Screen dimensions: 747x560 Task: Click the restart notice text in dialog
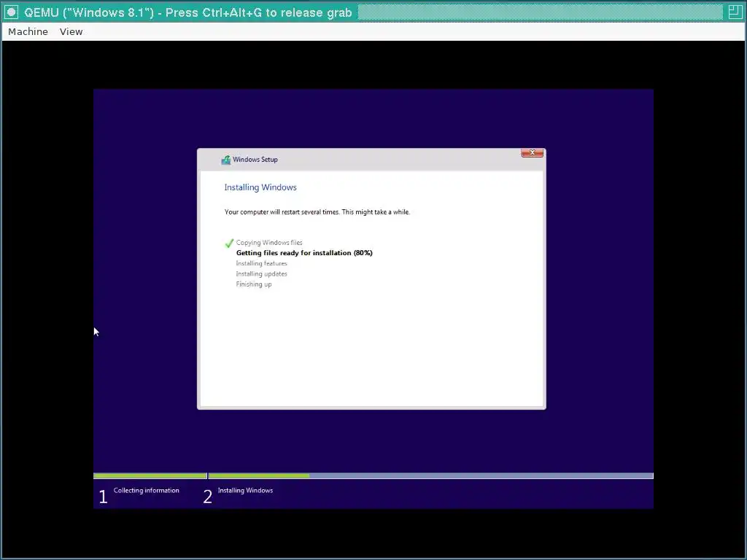(x=317, y=212)
